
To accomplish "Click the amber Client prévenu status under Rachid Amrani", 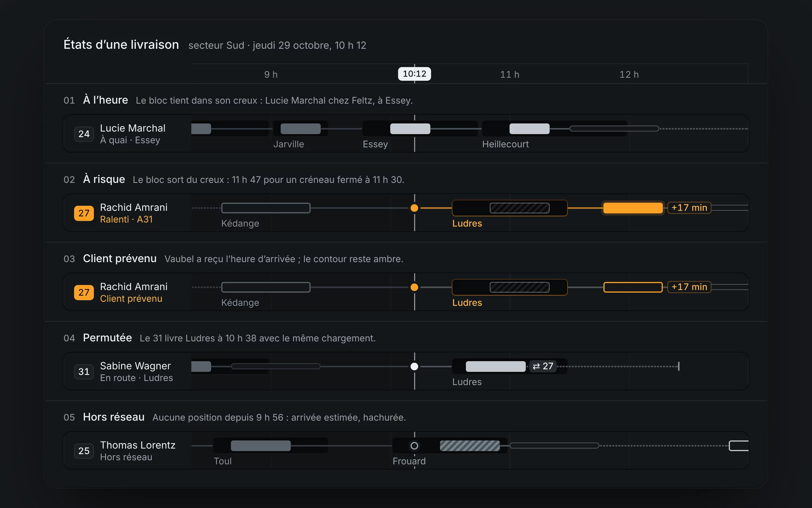I will 131,299.
